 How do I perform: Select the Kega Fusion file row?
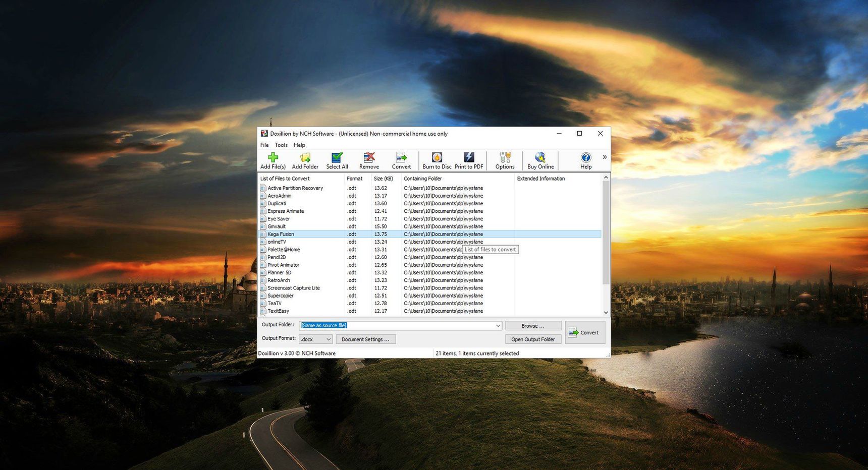pyautogui.click(x=430, y=234)
